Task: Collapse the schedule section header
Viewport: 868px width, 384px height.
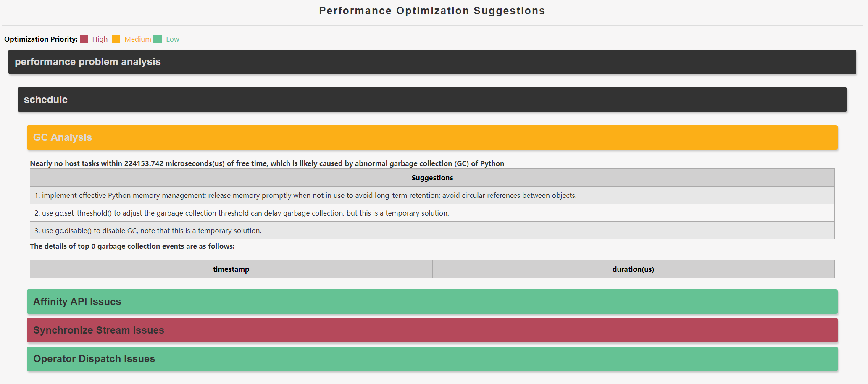Action: 432,100
